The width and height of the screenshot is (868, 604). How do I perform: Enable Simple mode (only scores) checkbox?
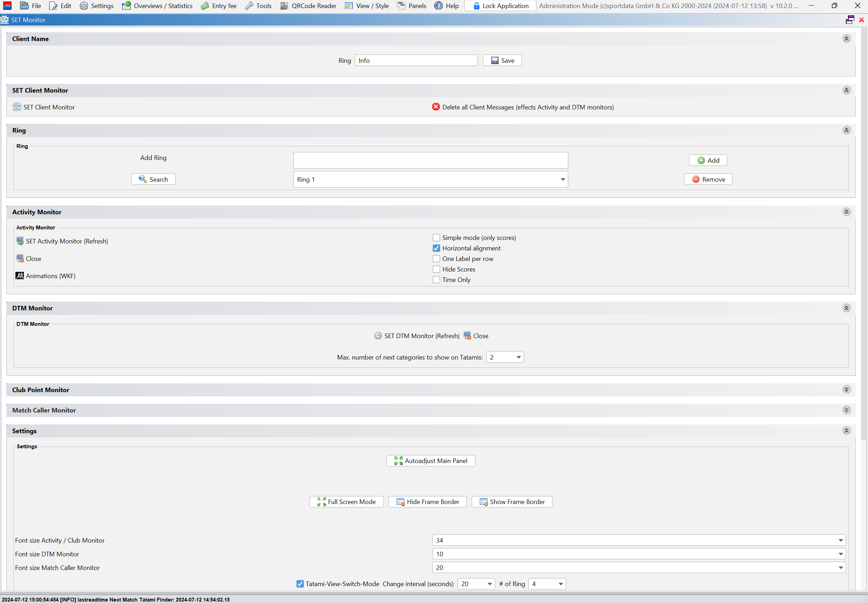coord(436,238)
